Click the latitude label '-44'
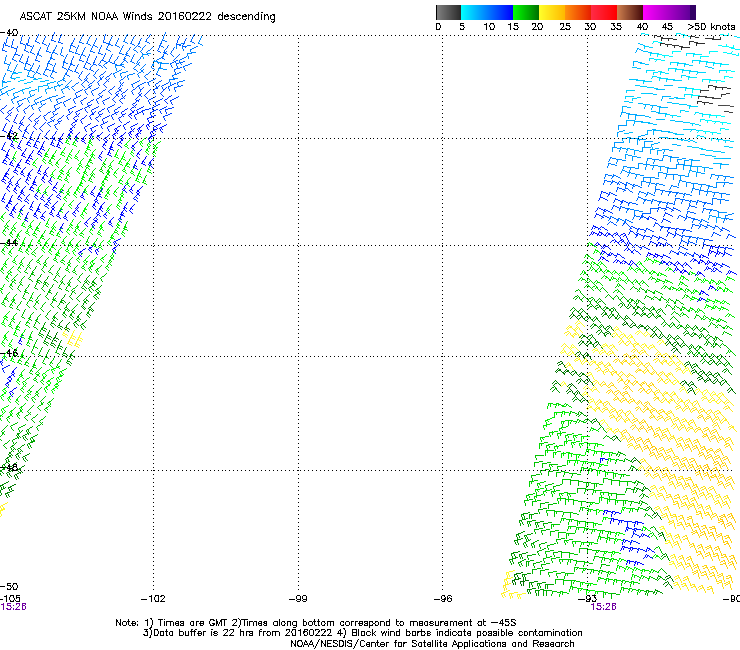This screenshot has height=650, width=740. [x=9, y=243]
